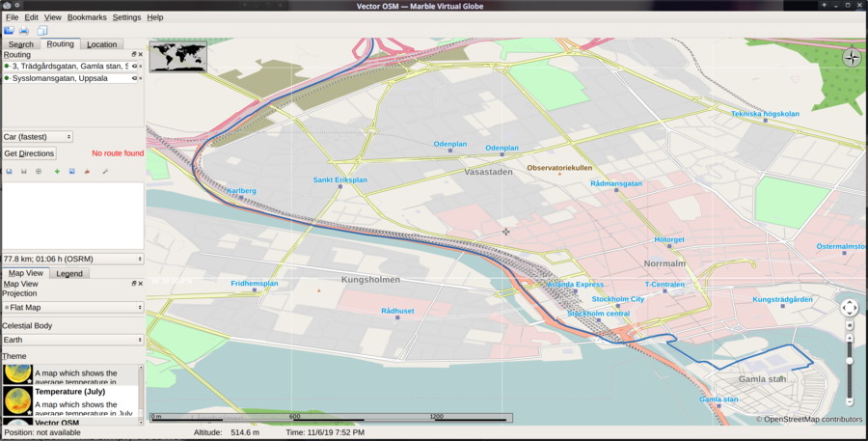Click the Sankt Eriksplan station label
This screenshot has width=868, height=441.
pos(339,180)
